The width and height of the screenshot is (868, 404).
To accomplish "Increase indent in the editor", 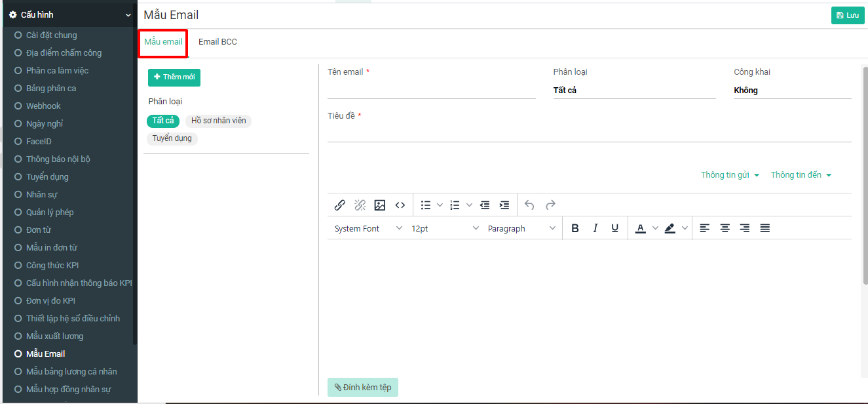I will pyautogui.click(x=504, y=205).
